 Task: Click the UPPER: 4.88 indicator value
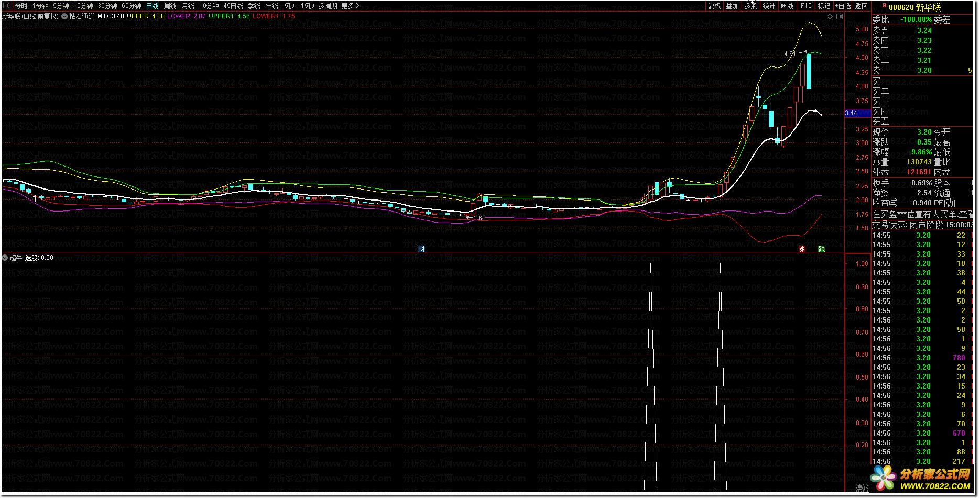[x=146, y=16]
